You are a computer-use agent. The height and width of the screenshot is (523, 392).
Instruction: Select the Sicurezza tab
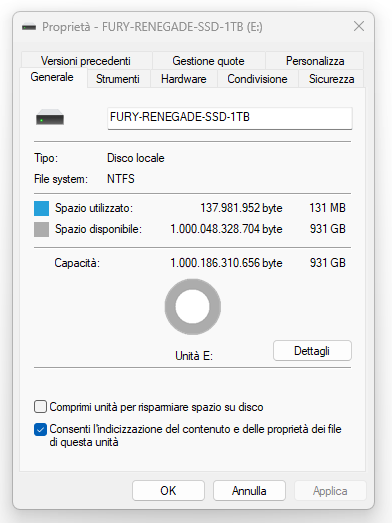point(331,79)
